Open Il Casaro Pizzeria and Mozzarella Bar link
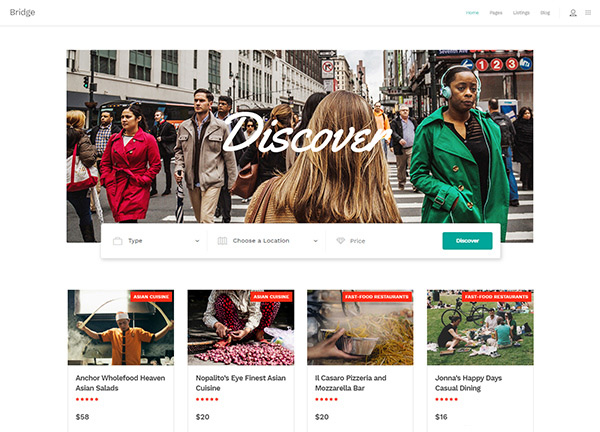The image size is (600, 432). pyautogui.click(x=350, y=383)
